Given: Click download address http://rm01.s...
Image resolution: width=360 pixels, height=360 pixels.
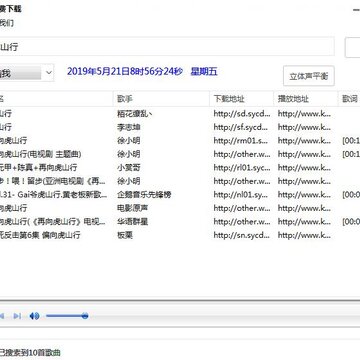Looking at the screenshot, I should pyautogui.click(x=242, y=140).
